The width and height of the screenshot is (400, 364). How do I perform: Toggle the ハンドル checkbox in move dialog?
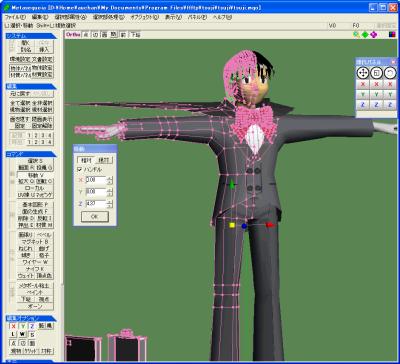click(x=79, y=169)
